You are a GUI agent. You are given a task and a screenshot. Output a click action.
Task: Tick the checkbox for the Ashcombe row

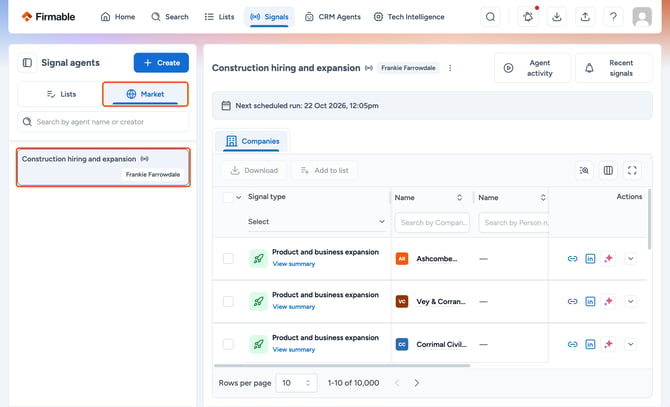228,259
